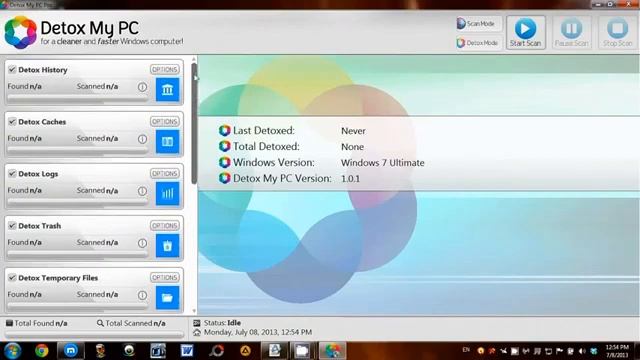Click the Pause Scan button
This screenshot has height=360, width=640.
point(571,33)
